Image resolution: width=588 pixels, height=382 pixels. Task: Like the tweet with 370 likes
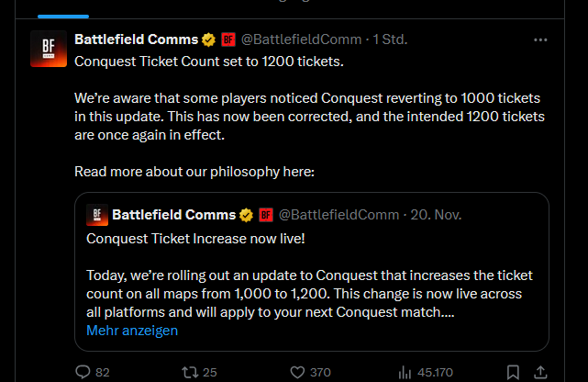point(297,372)
